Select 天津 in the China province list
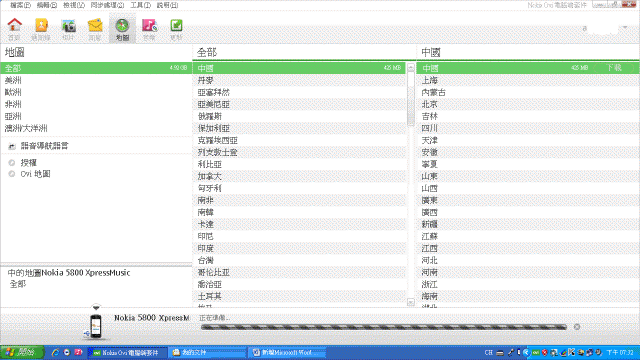640x360 pixels. click(x=528, y=140)
